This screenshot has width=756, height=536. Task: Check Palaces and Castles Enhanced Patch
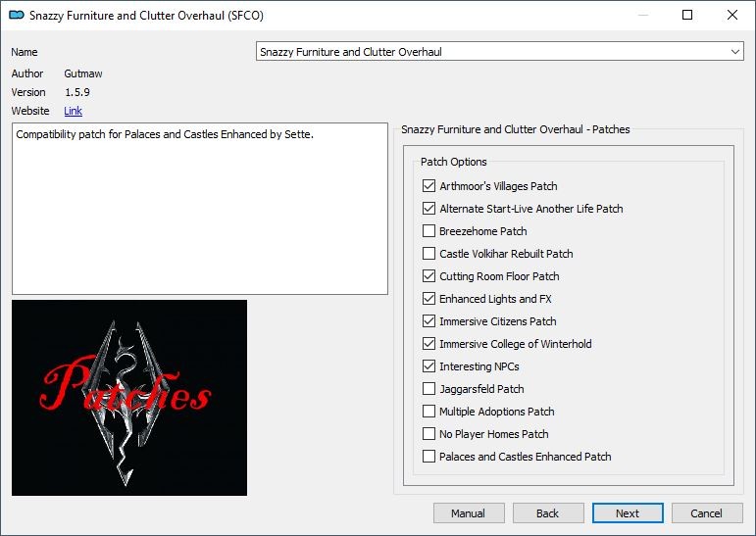point(428,457)
